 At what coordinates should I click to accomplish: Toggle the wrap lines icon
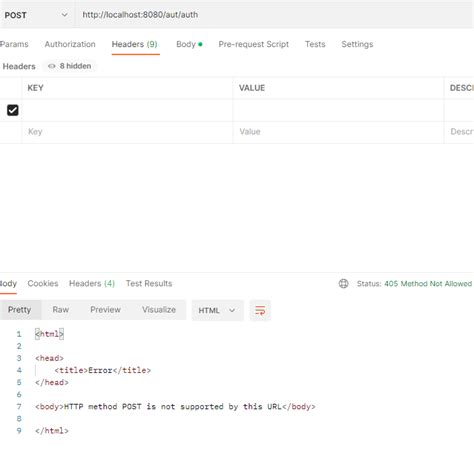coord(260,310)
